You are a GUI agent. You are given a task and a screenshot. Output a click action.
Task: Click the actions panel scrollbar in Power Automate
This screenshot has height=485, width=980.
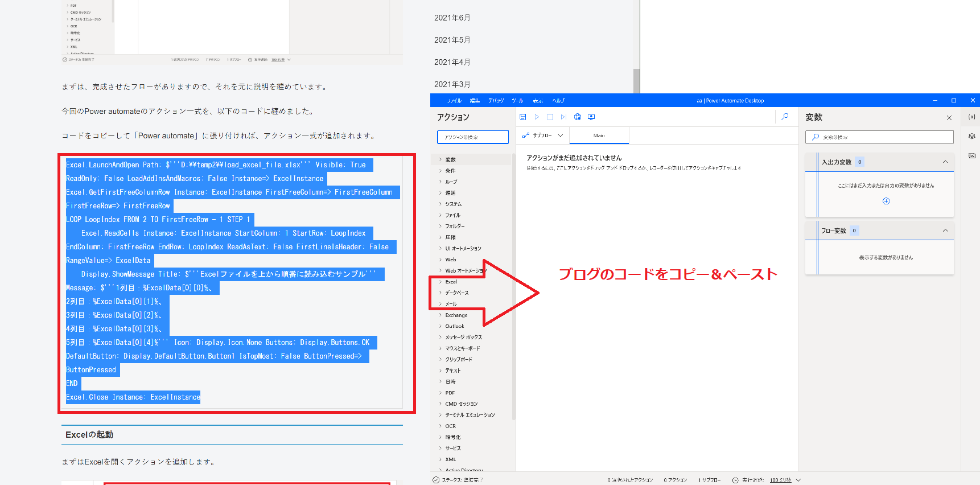[x=514, y=287]
